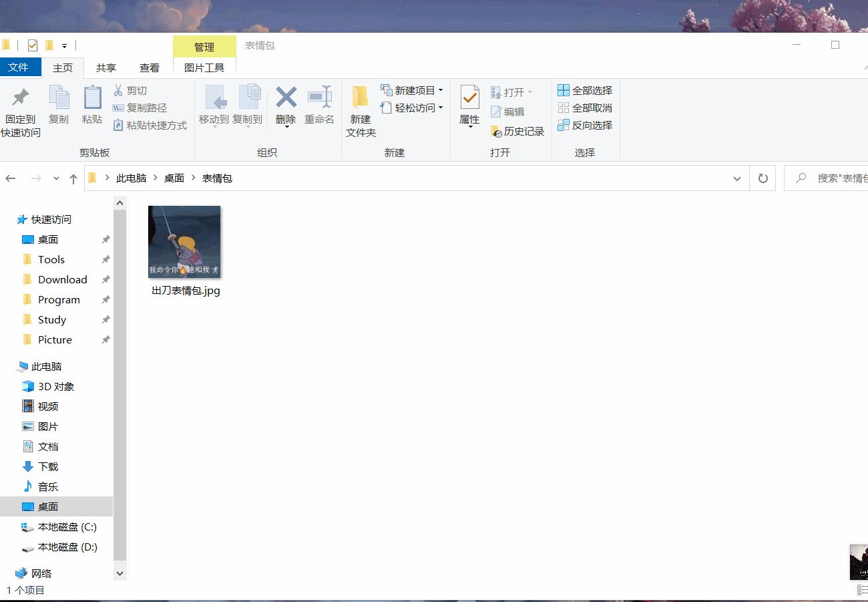Click the Rename icon in ribbon
This screenshot has width=868, height=602.
[320, 107]
